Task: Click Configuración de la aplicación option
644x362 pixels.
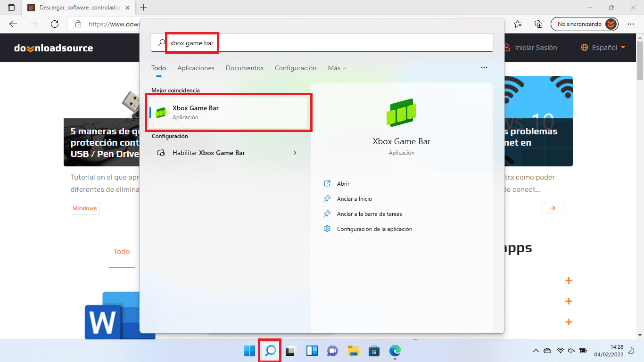Action: [x=374, y=229]
